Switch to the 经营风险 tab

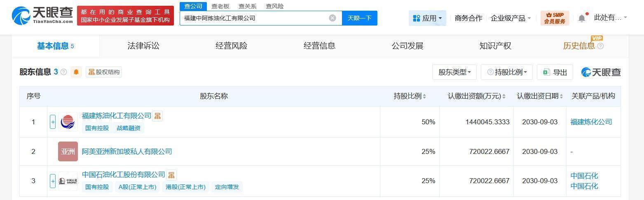[x=232, y=46]
